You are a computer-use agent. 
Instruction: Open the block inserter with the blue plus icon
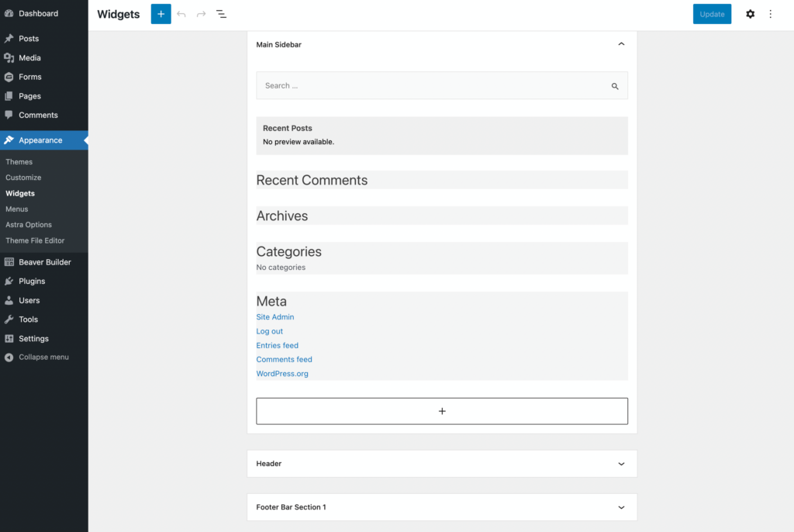pos(161,14)
